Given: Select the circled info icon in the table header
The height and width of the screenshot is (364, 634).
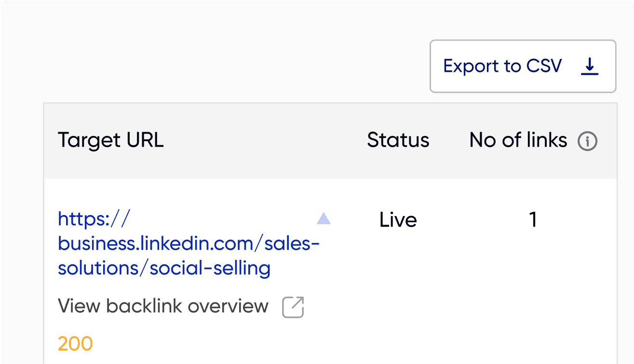Looking at the screenshot, I should pyautogui.click(x=587, y=141).
